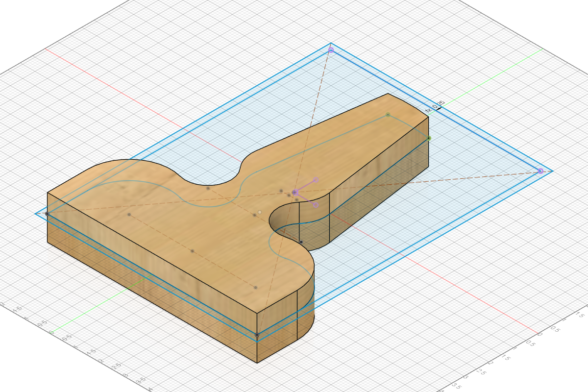
Task: Click the black point at the sketch rectangle's bottom corner
Action: (257, 335)
